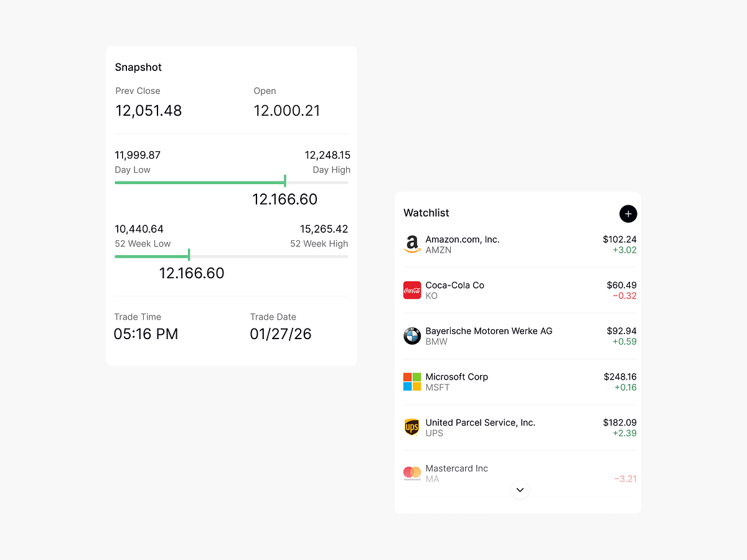Click the Day Low label
Screen dimensions: 747x560
tap(133, 170)
